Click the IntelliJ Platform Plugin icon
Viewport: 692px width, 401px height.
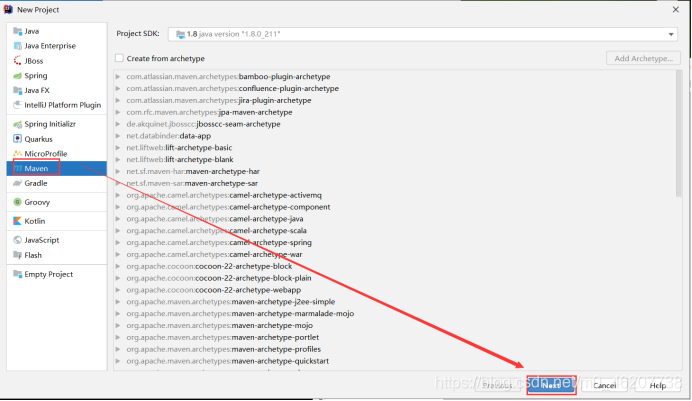tap(18, 105)
